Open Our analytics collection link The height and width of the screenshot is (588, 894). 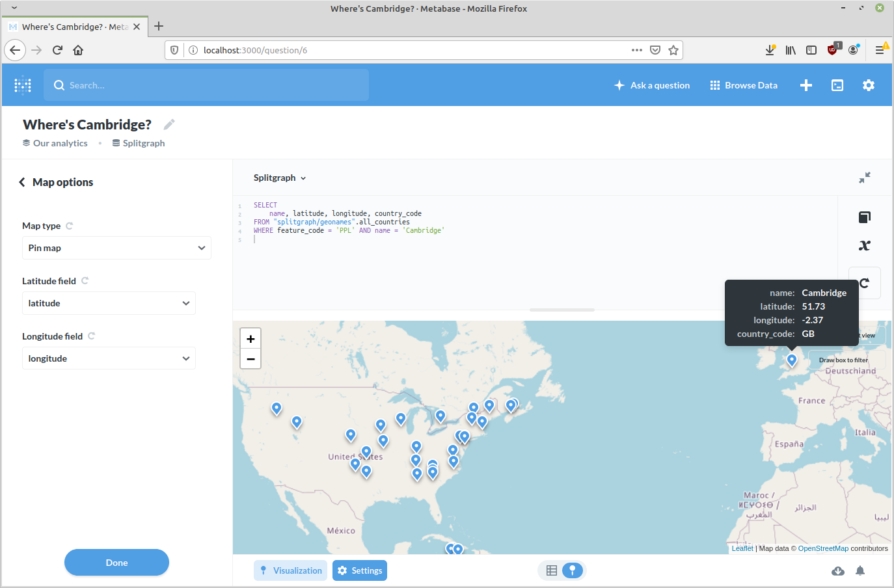click(55, 143)
